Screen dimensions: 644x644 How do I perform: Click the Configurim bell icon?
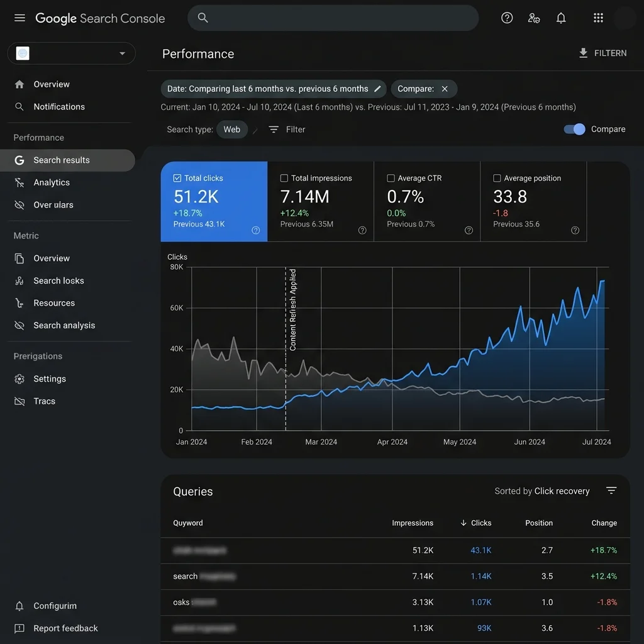[x=19, y=606]
